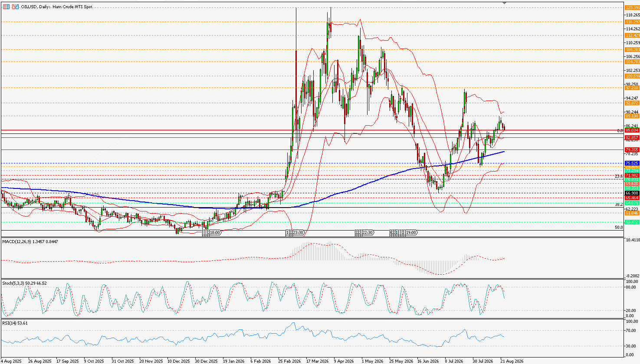Click the orange 92.872 price level label

pyautogui.click(x=631, y=103)
